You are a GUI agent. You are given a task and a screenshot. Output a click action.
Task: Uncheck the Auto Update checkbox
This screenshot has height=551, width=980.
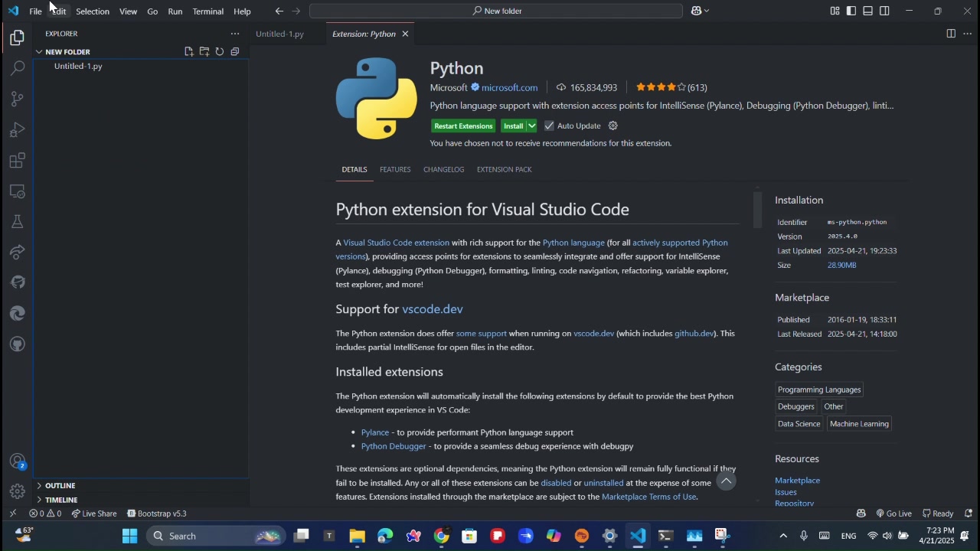tap(549, 126)
